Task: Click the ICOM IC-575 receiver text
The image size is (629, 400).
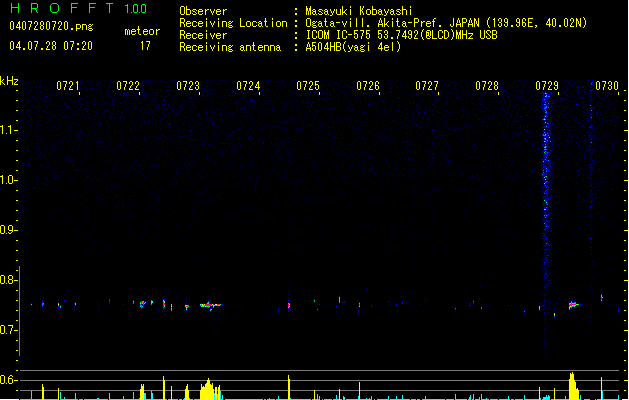Action: (402, 35)
